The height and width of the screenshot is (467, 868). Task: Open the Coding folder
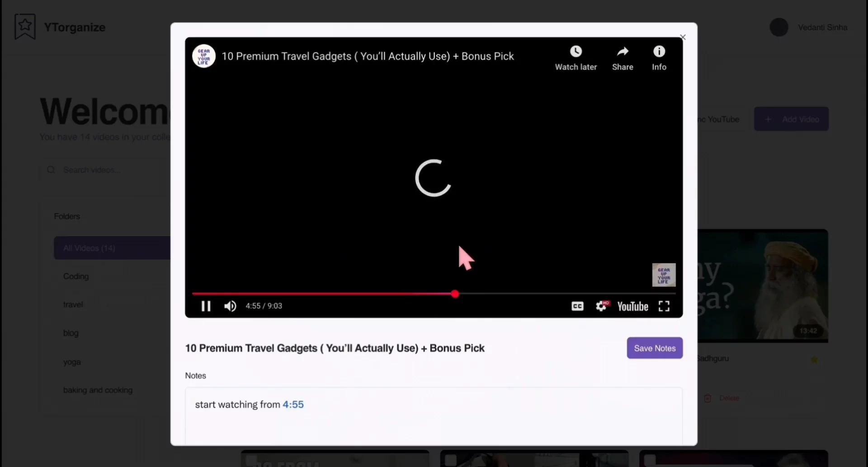[x=76, y=276]
